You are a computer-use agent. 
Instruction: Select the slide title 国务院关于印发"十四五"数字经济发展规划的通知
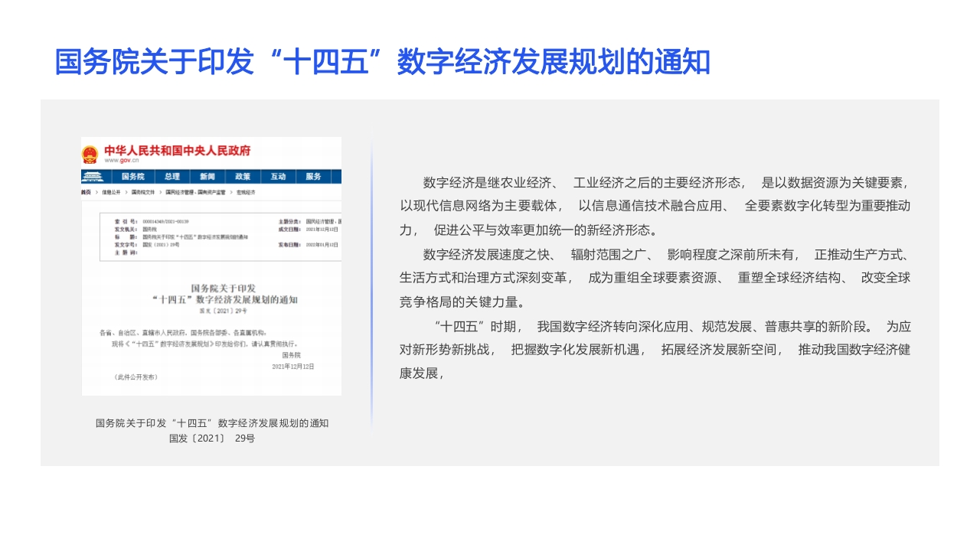tap(383, 62)
